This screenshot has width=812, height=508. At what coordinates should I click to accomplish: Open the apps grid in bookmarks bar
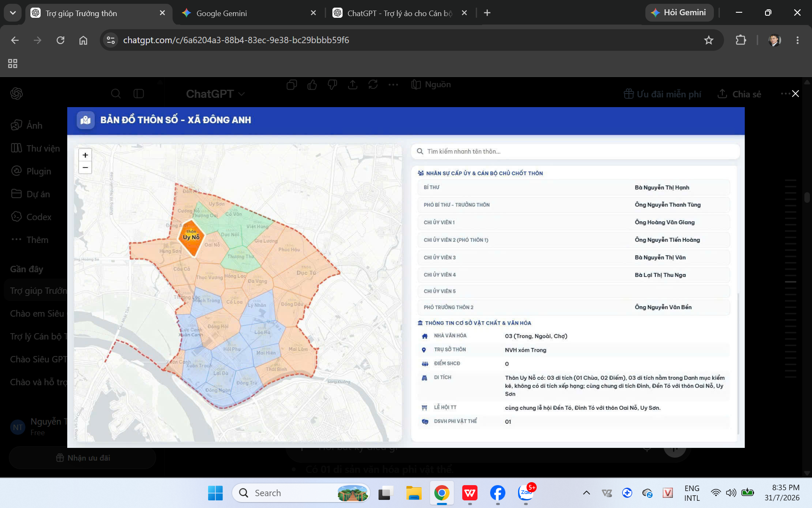click(x=13, y=63)
